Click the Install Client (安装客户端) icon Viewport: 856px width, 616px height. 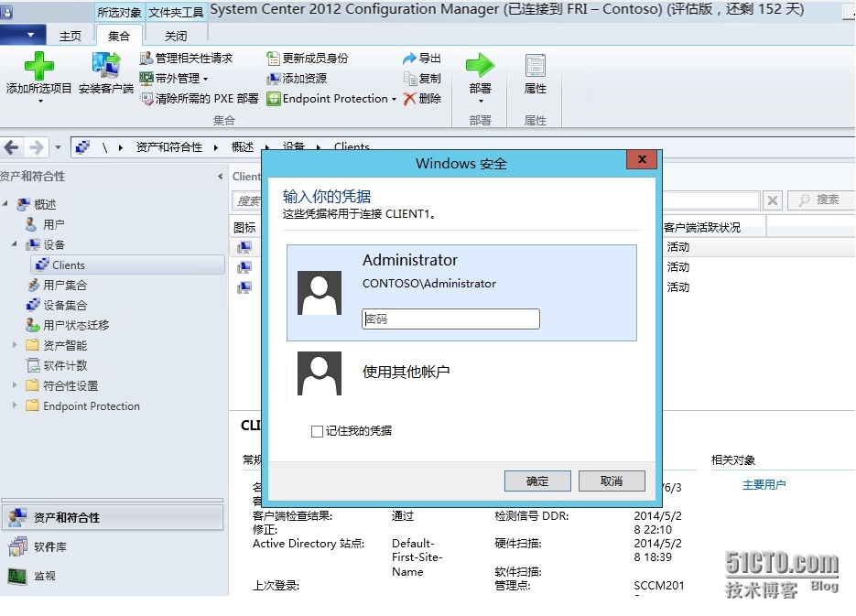coord(106,66)
